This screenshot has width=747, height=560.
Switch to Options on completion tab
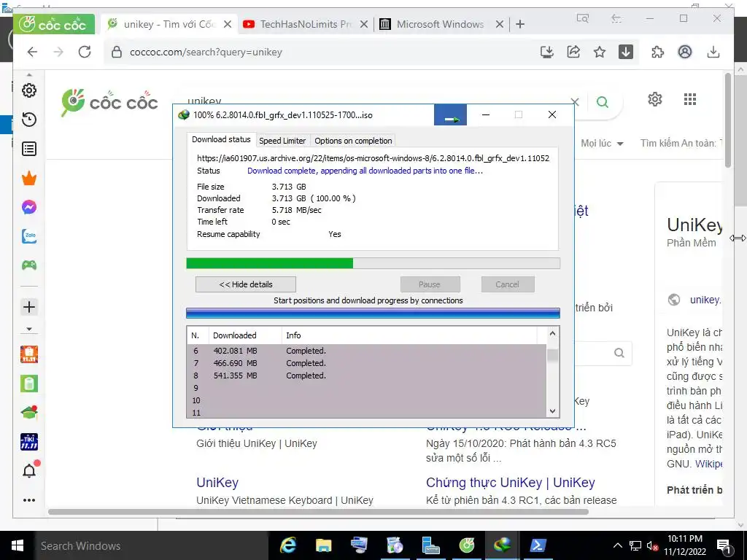[x=353, y=141]
